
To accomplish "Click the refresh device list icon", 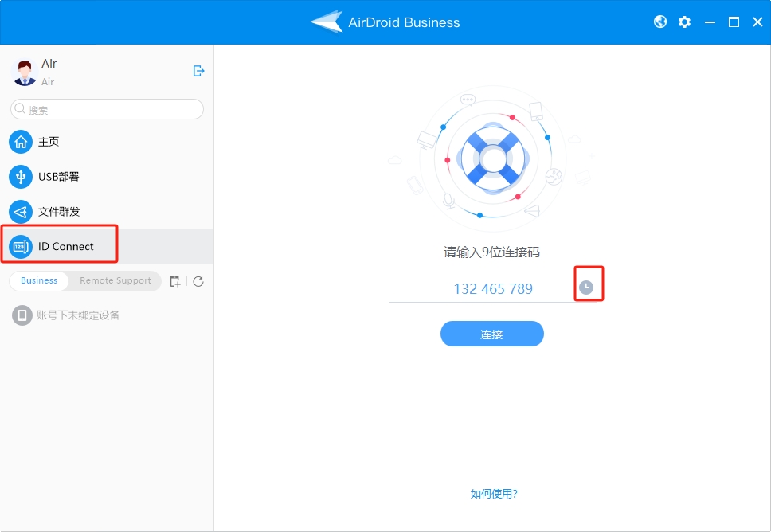I will click(x=198, y=281).
